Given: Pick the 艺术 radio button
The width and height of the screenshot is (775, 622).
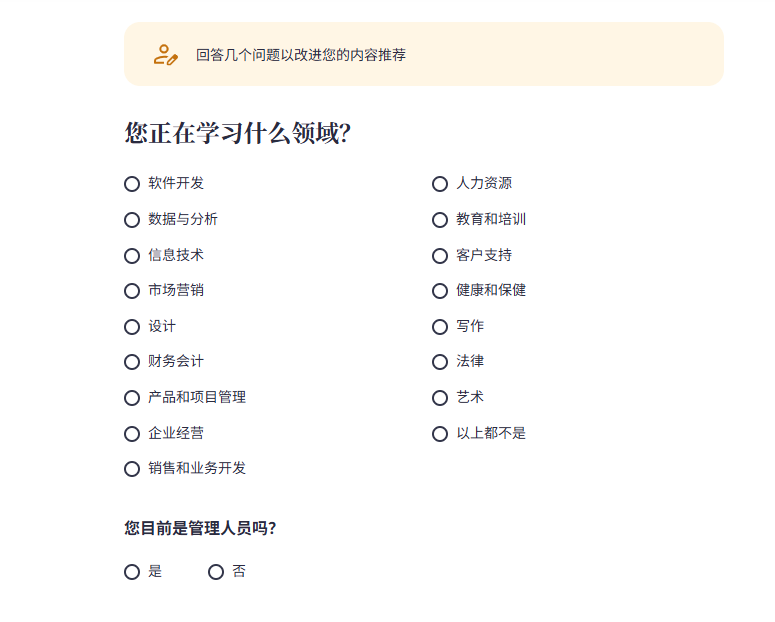Looking at the screenshot, I should click(x=440, y=398).
